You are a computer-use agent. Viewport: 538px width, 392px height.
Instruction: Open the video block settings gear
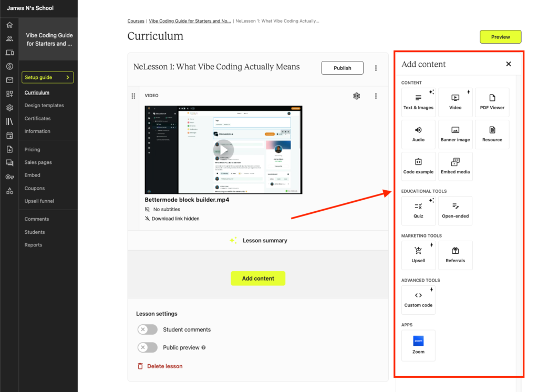[356, 96]
